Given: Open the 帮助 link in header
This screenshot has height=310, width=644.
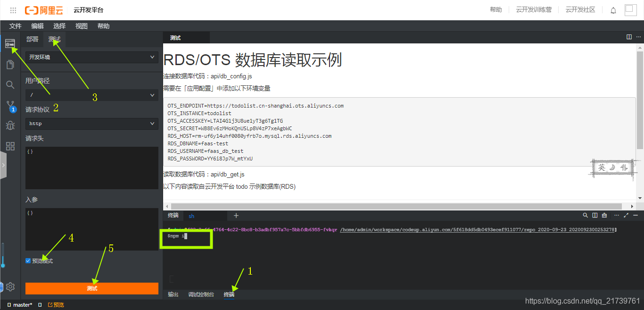Looking at the screenshot, I should pos(496,9).
